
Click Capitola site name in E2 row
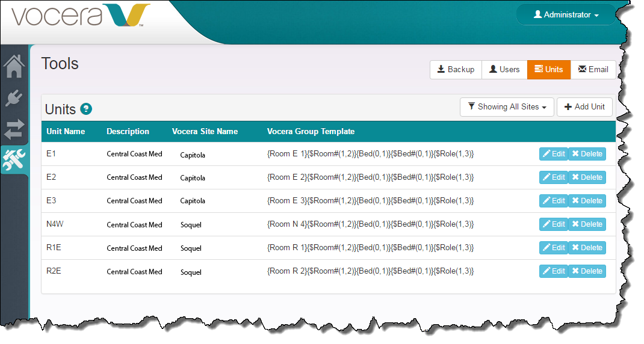[193, 178]
